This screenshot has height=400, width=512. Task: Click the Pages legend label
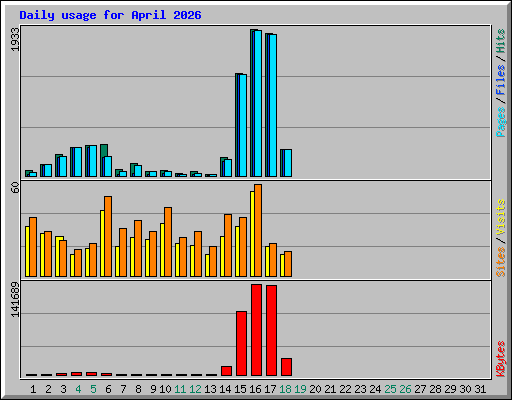coord(500,122)
